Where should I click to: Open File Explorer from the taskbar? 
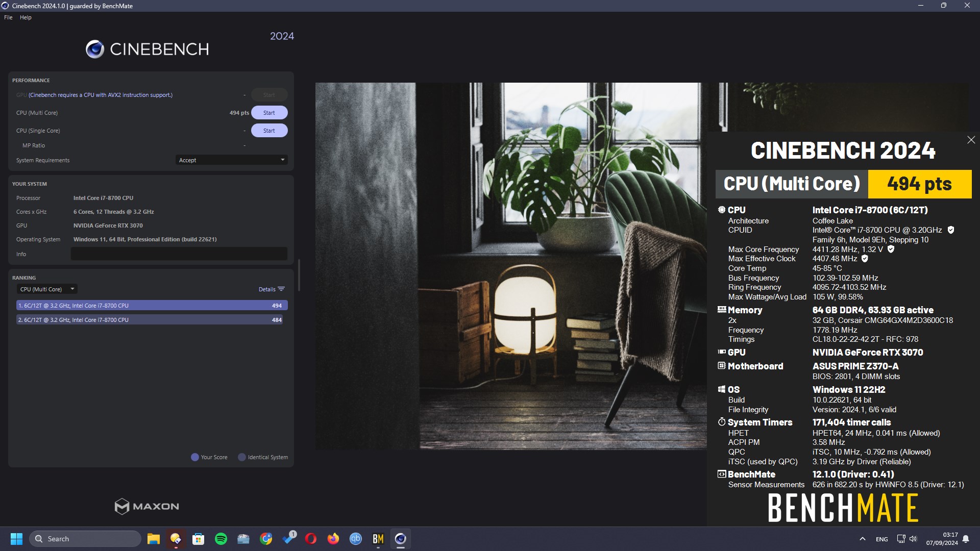(x=153, y=539)
